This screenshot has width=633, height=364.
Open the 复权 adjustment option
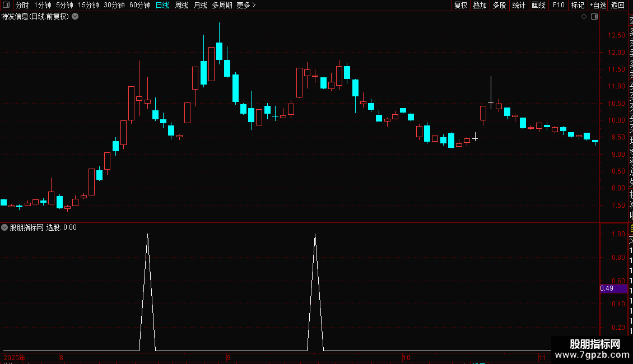tap(460, 5)
